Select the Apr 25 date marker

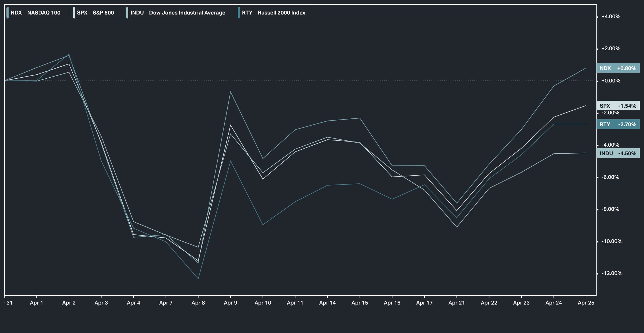pos(586,303)
